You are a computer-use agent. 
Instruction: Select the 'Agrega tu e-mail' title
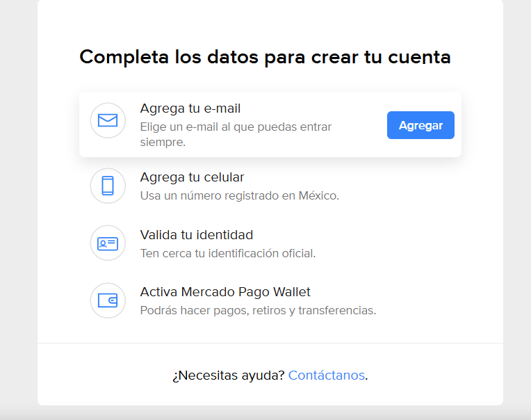[190, 108]
